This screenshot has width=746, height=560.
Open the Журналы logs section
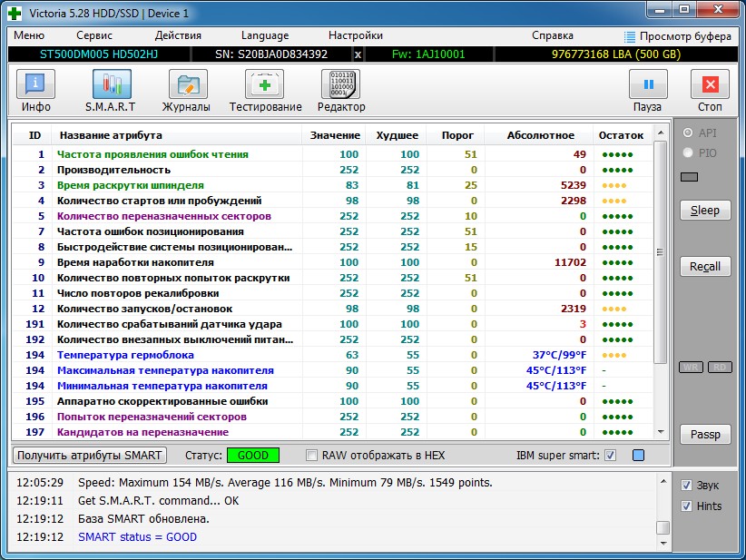(x=187, y=90)
